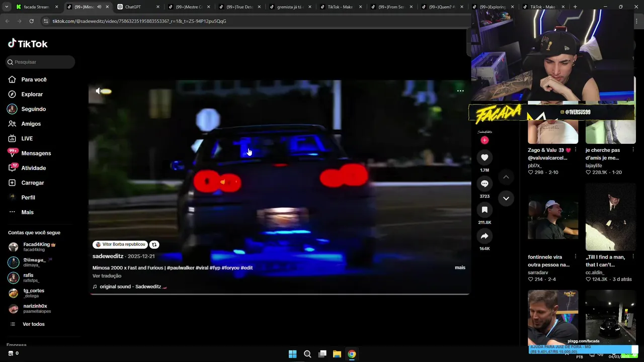Open followed account Diimaya_

coord(34,262)
